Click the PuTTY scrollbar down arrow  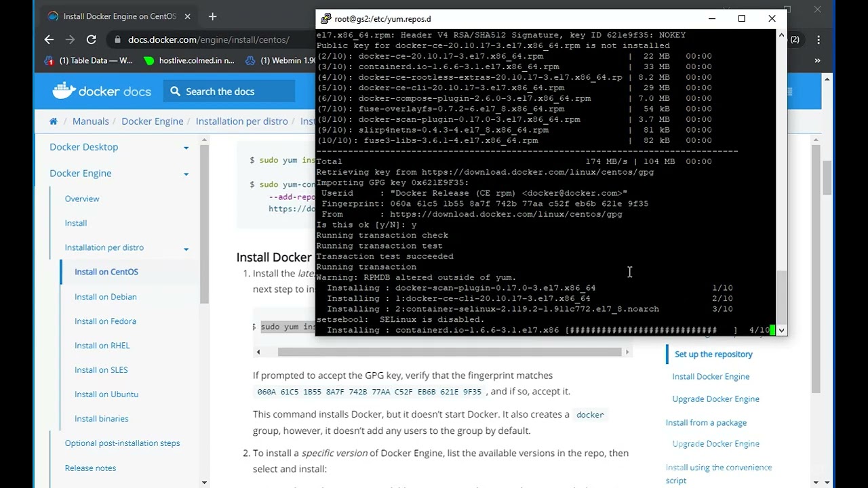coord(782,330)
